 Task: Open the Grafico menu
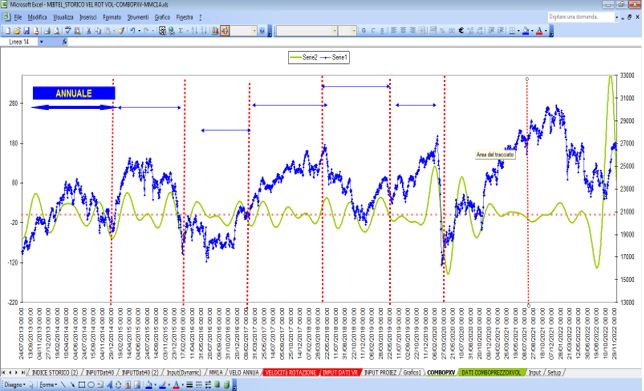162,17
